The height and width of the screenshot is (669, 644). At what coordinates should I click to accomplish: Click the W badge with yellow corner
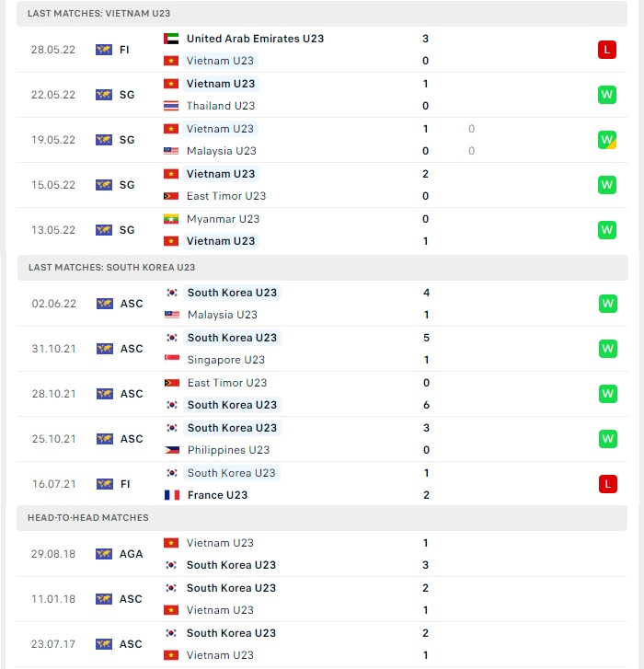coord(607,140)
